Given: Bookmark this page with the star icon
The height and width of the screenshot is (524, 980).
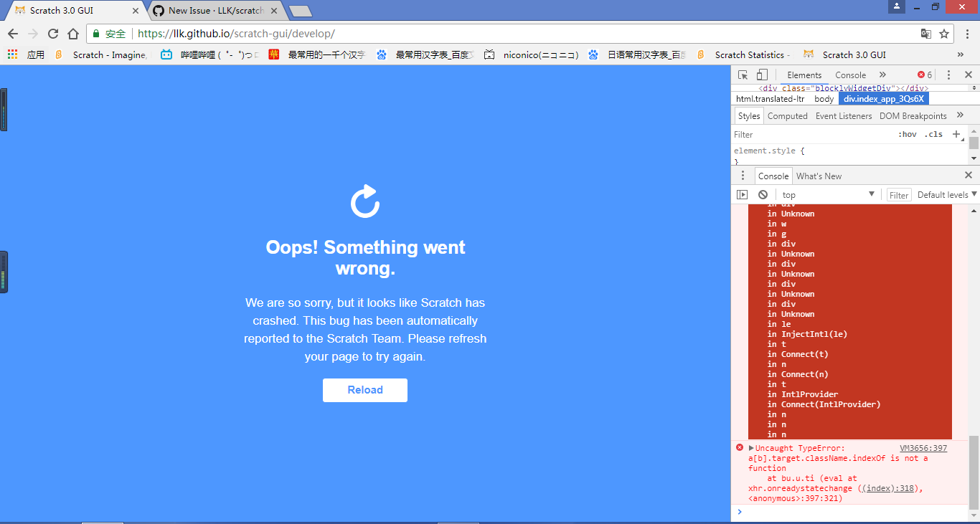Looking at the screenshot, I should (x=945, y=33).
